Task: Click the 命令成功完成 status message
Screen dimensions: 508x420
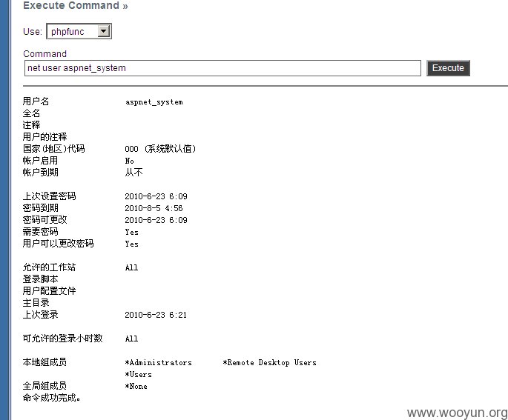Action: point(51,398)
